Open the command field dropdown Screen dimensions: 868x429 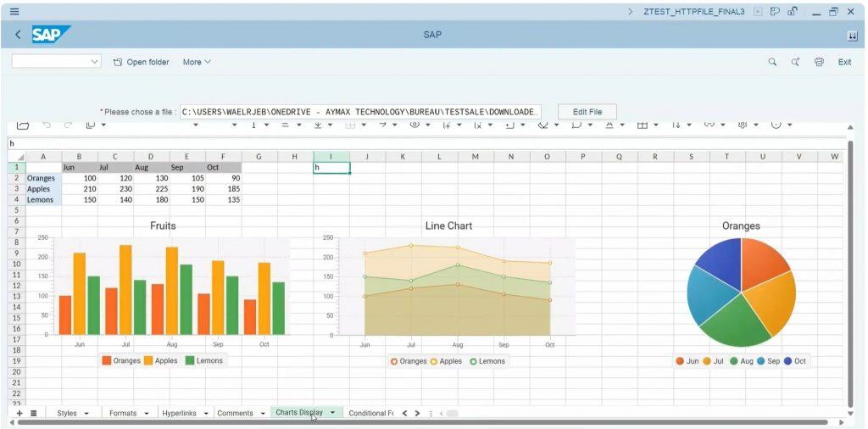point(95,62)
